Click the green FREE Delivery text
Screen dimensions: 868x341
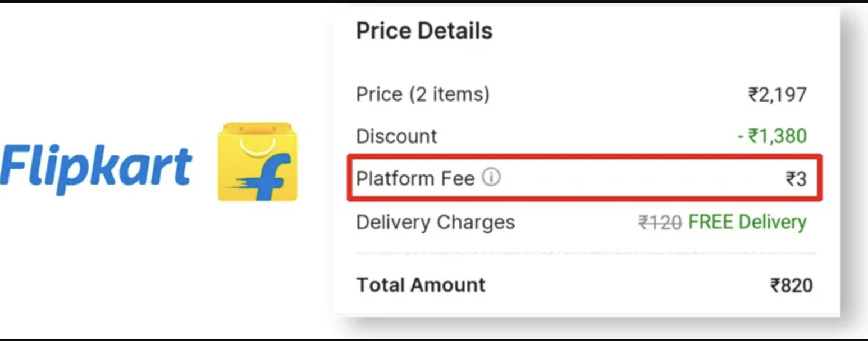pos(747,222)
